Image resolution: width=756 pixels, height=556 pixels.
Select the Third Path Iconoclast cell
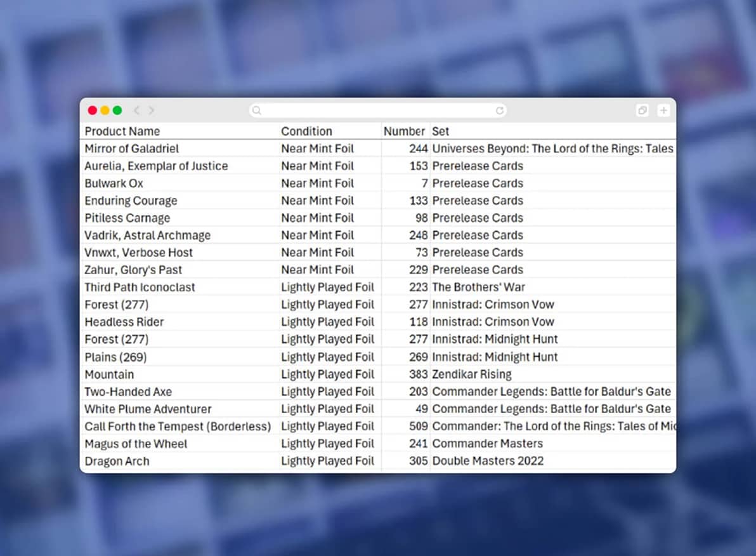click(x=140, y=287)
